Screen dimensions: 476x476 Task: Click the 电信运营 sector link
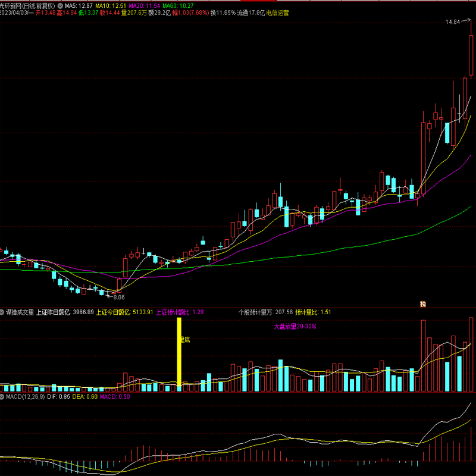[x=277, y=12]
